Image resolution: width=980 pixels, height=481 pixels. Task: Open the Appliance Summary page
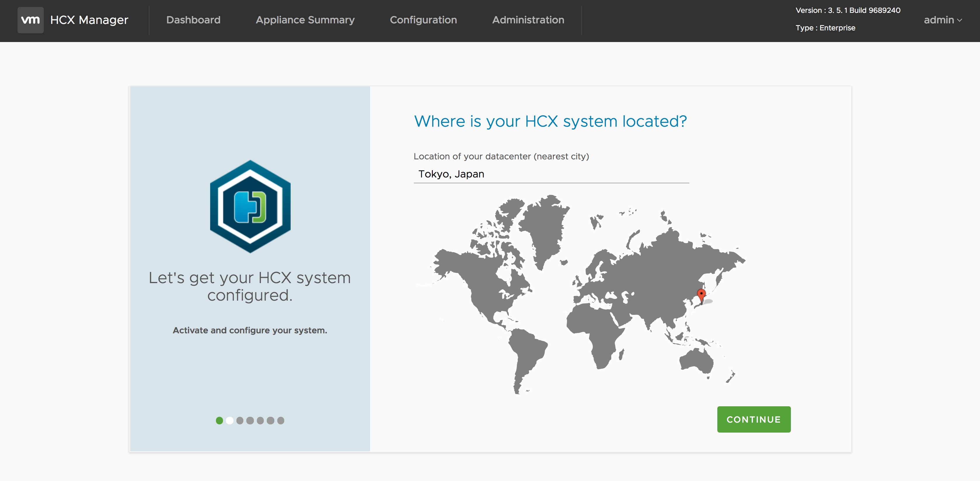(x=305, y=20)
